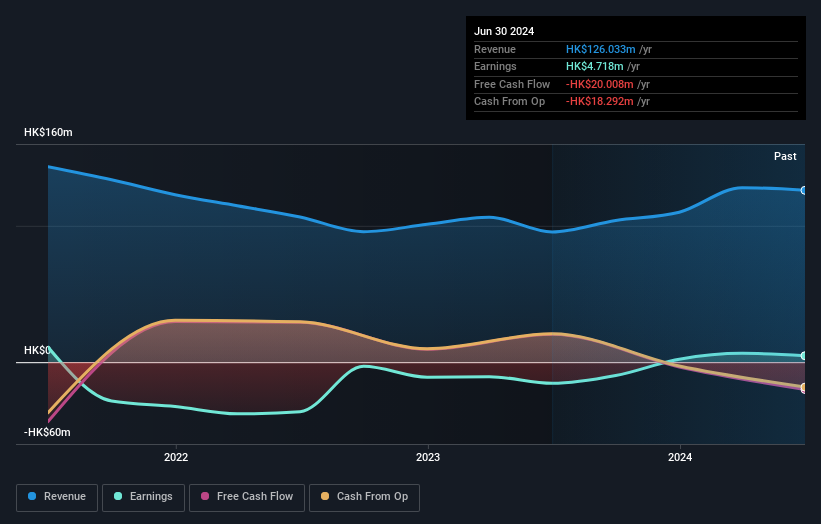Click the HK$4.718m earnings value
821x524 pixels.
click(x=595, y=66)
